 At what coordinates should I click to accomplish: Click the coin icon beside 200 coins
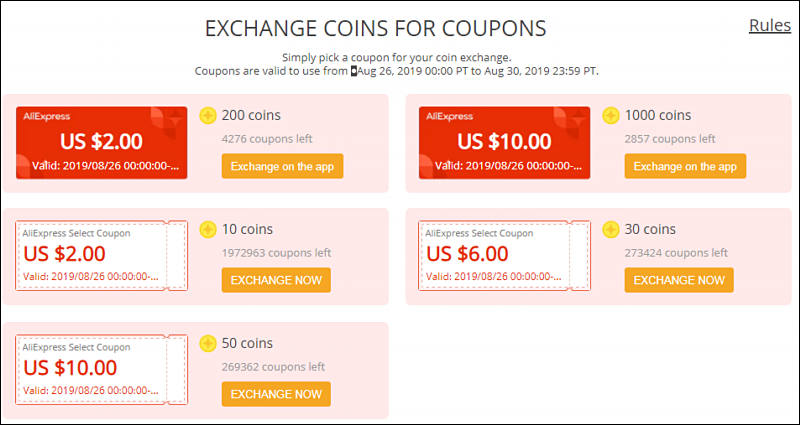point(208,116)
